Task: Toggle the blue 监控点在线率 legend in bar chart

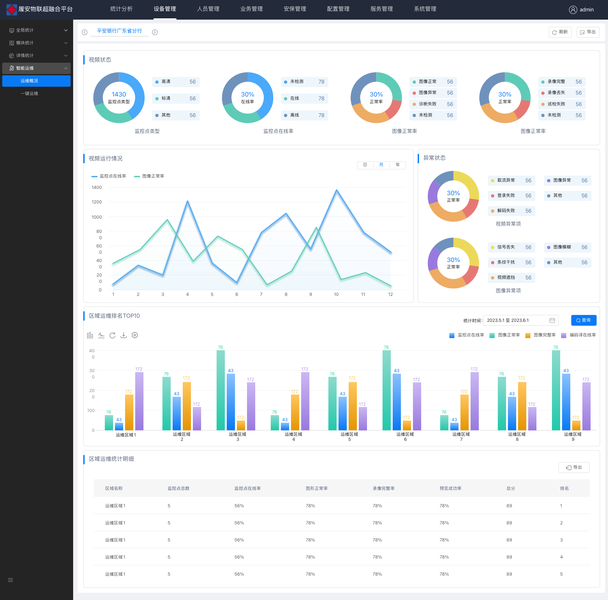Action: 466,335
